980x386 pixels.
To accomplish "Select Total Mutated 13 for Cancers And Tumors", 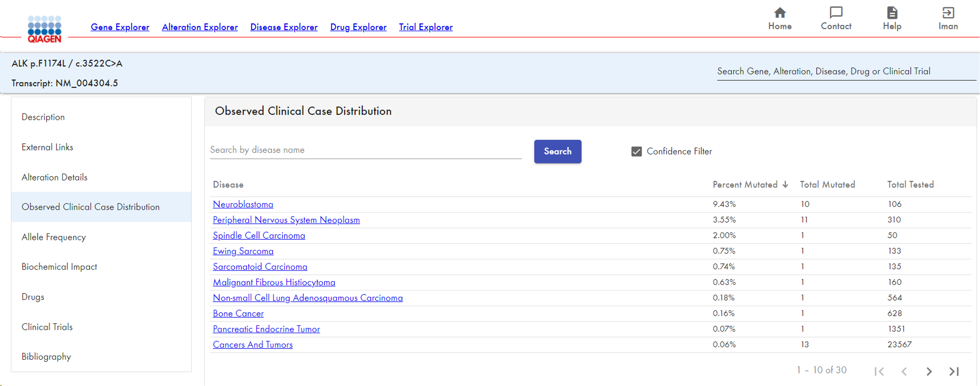I will [x=804, y=344].
